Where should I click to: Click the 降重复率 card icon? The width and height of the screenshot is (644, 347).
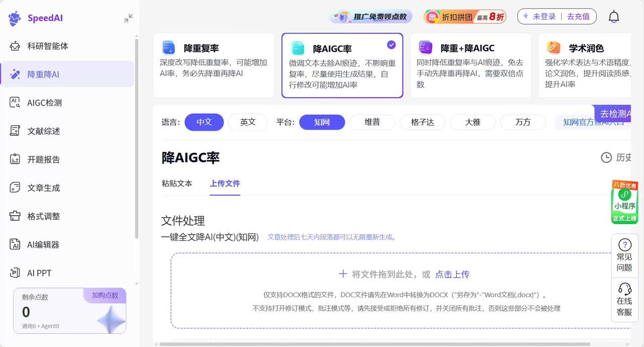[169, 47]
